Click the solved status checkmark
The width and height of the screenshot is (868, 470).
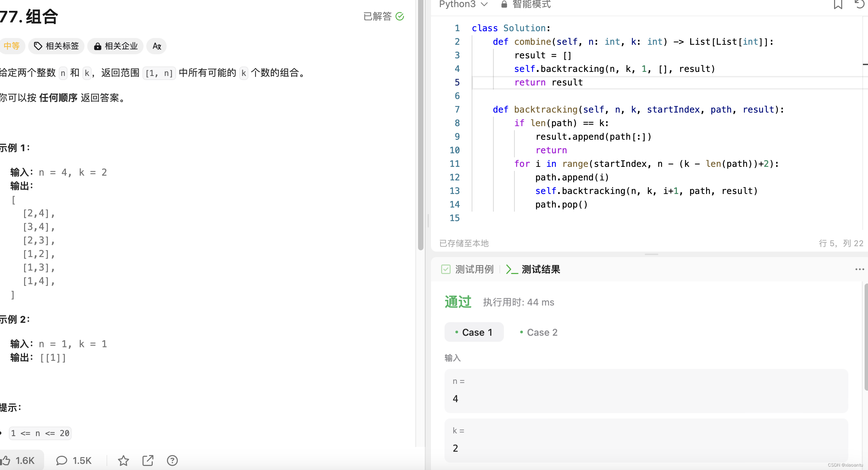pyautogui.click(x=400, y=16)
